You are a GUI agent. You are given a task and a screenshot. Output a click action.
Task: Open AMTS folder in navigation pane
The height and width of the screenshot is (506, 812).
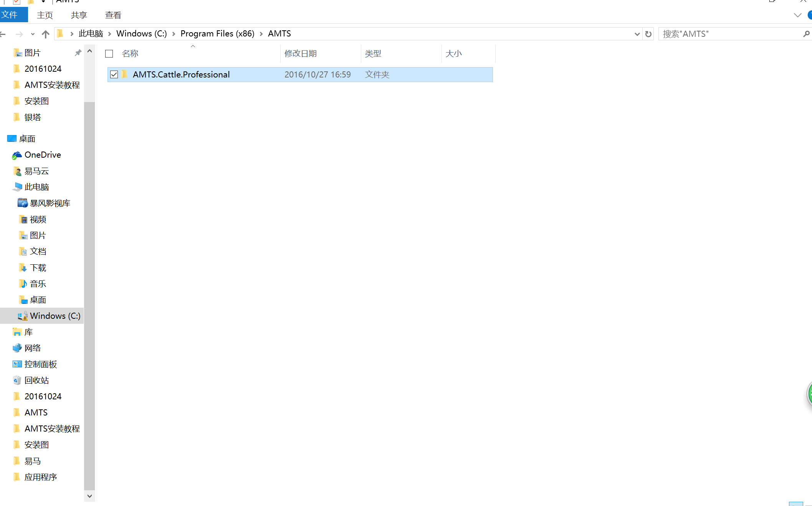[36, 412]
